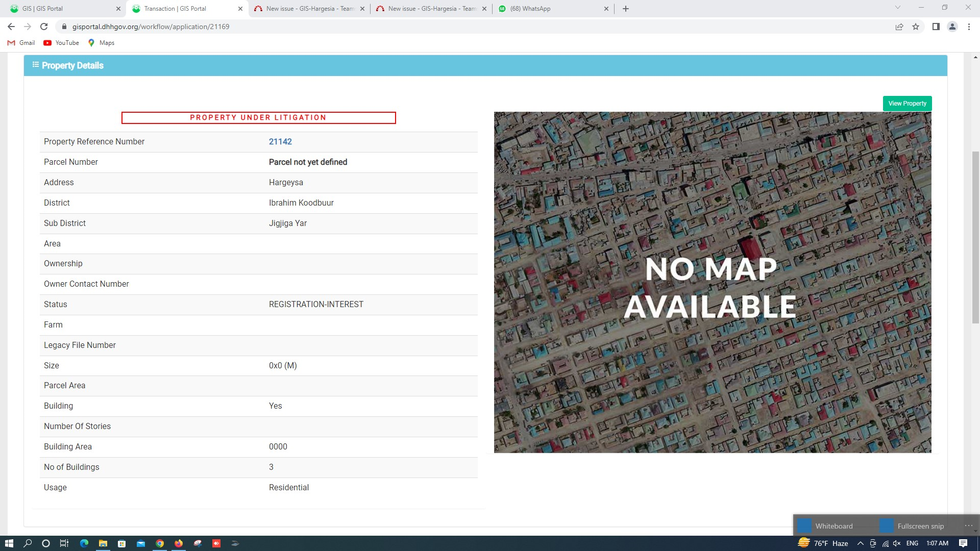Open the Meet Now tray icon

pos(873,543)
